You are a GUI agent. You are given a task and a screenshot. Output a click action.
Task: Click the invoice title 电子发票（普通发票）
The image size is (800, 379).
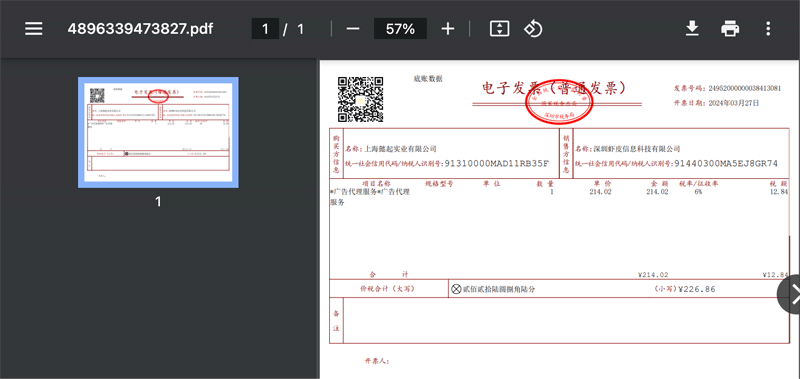click(x=554, y=88)
